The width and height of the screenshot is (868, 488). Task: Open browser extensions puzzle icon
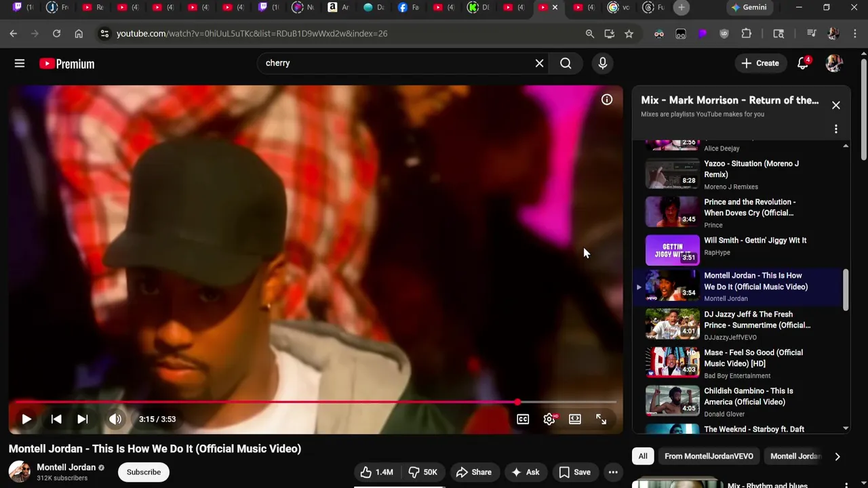747,33
